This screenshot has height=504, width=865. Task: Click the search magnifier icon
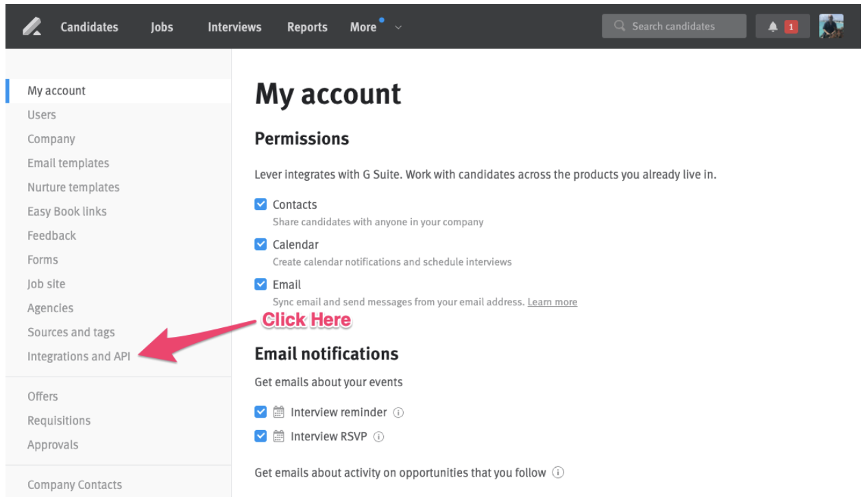pos(619,25)
